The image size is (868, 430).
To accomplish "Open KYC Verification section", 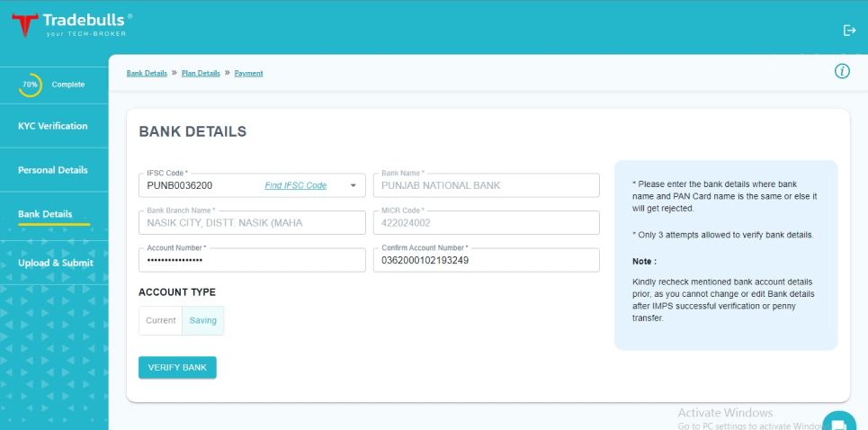I will point(53,126).
